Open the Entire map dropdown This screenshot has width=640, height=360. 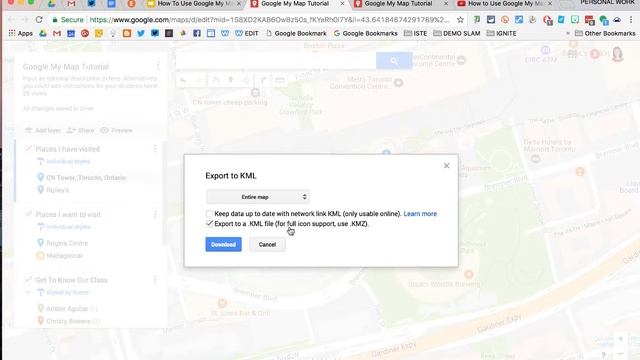coord(258,197)
